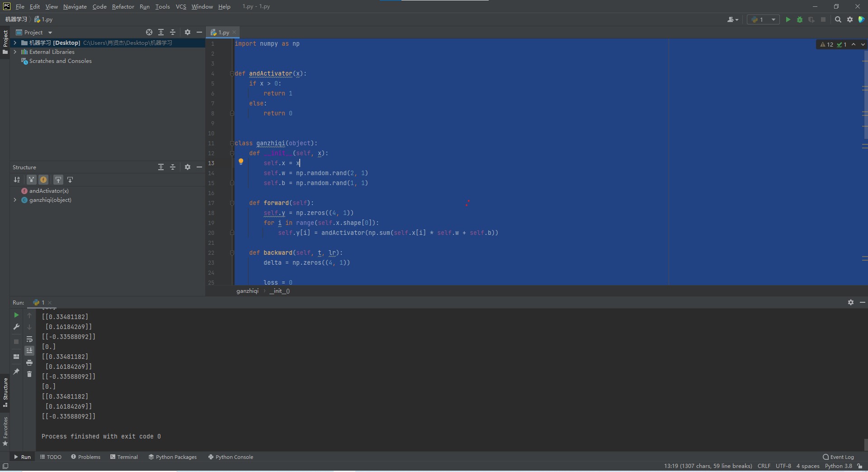Hide the Structure tool window
The height and width of the screenshot is (472, 868).
(x=199, y=167)
